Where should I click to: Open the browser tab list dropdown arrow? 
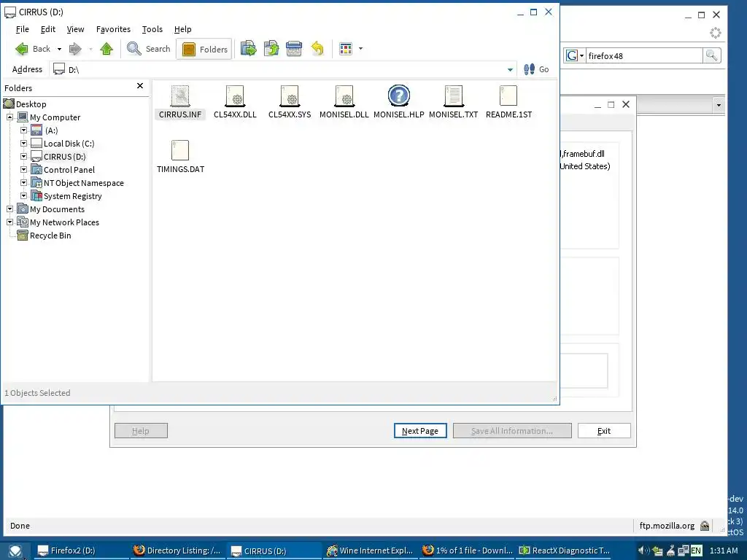(719, 105)
